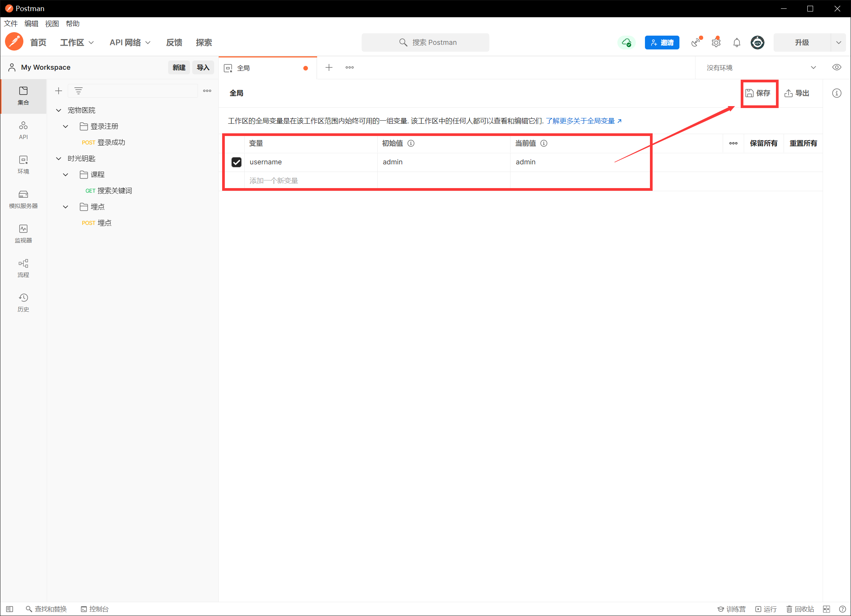
Task: Open the 没有环境 environment dropdown
Action: (760, 67)
